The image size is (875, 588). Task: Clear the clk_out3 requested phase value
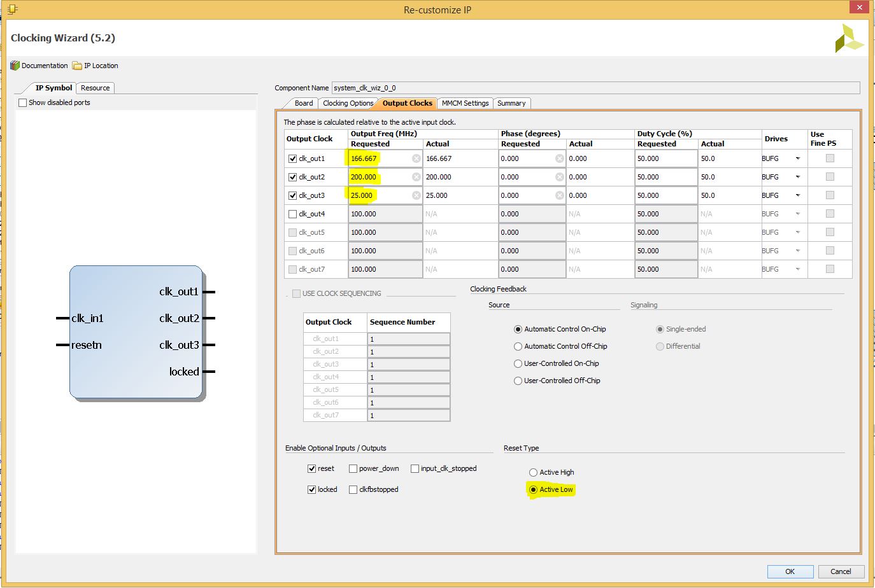coord(559,195)
